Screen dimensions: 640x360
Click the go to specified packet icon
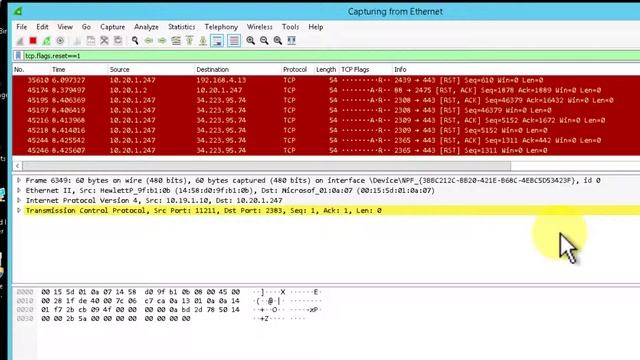176,40
